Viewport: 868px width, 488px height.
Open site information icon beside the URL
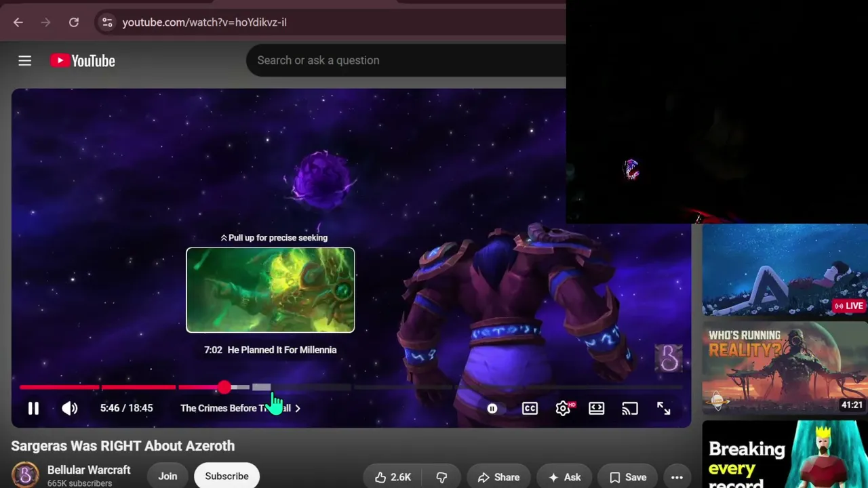107,22
